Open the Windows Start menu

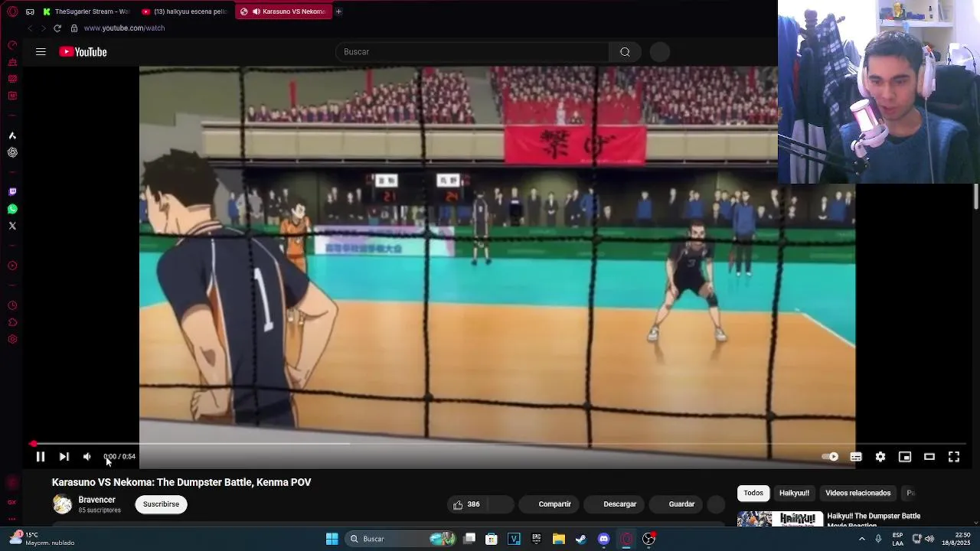pyautogui.click(x=332, y=540)
